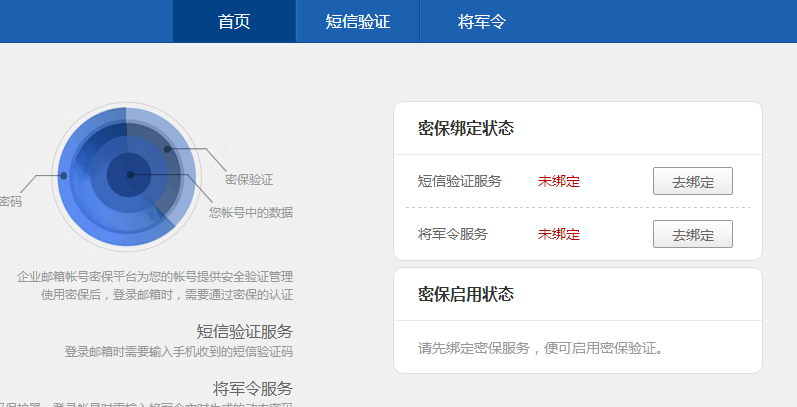Click the 密码 marker dot on the left ring
Viewport: 797px width, 407px height.
tap(64, 176)
